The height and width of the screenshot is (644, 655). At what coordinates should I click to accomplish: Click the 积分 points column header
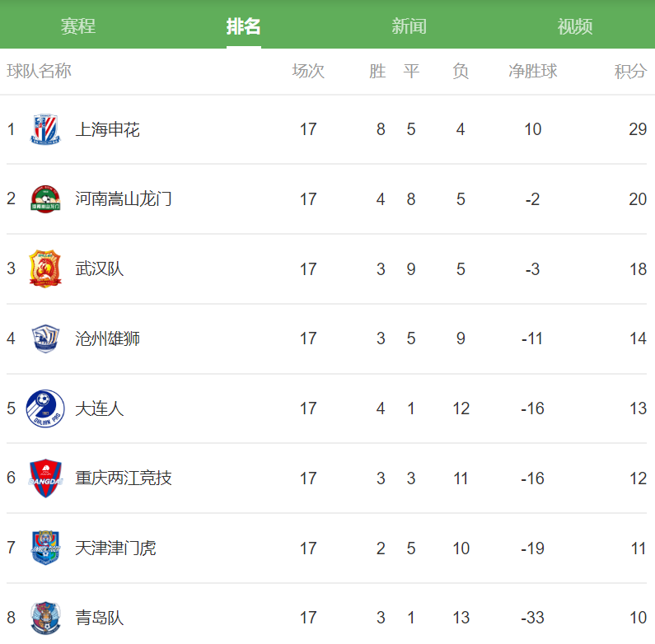pos(630,71)
